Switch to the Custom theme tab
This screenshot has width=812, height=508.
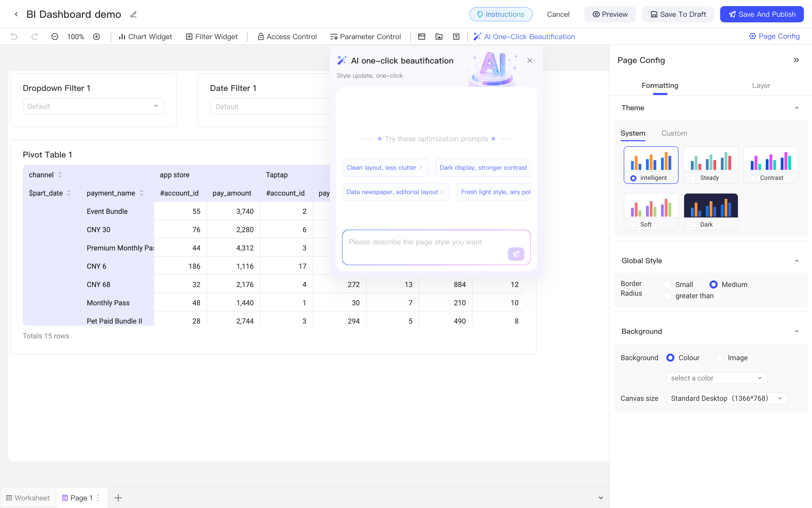click(674, 133)
